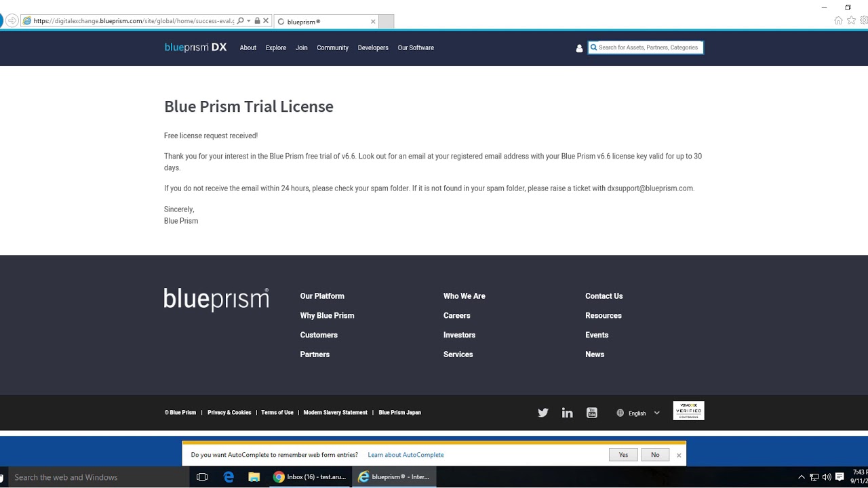Click the Search for Assets input field
868x488 pixels.
pos(646,47)
